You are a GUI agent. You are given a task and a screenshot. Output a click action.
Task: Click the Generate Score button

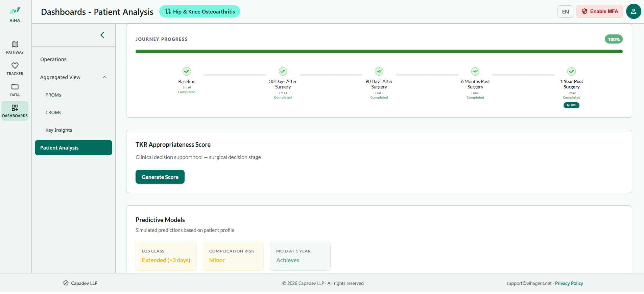pos(160,177)
